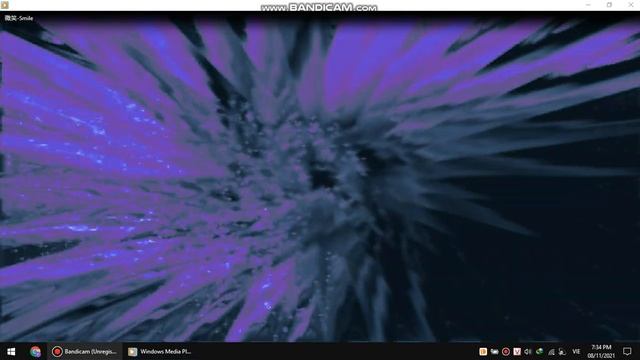Minimize the media player window
The height and width of the screenshot is (360, 640).
pyautogui.click(x=588, y=4)
